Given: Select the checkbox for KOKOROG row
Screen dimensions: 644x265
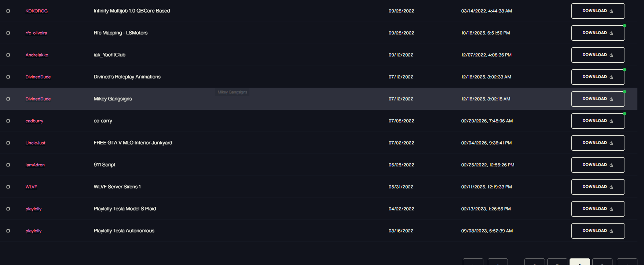Looking at the screenshot, I should [8, 11].
